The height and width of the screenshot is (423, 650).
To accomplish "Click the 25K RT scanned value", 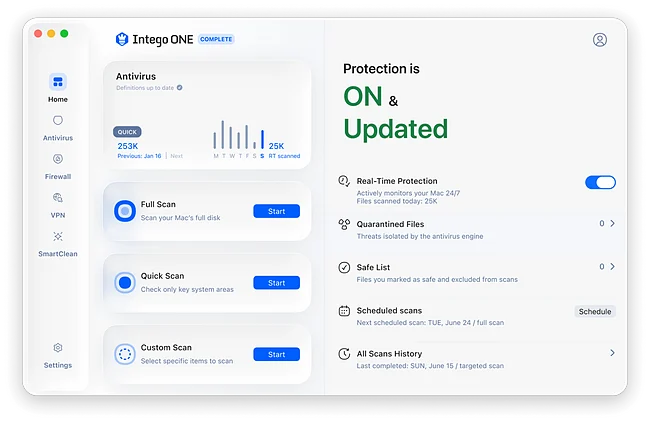I will tap(276, 146).
